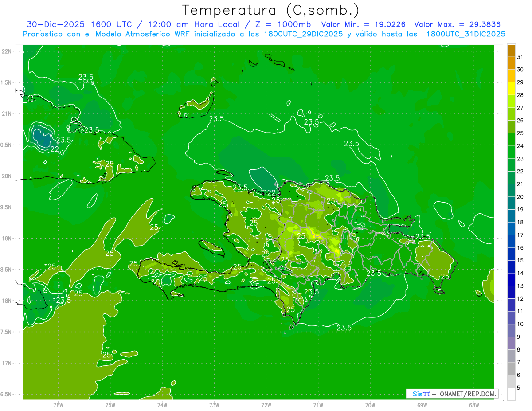Click the teal swatch between 19 and 20

tap(511, 203)
